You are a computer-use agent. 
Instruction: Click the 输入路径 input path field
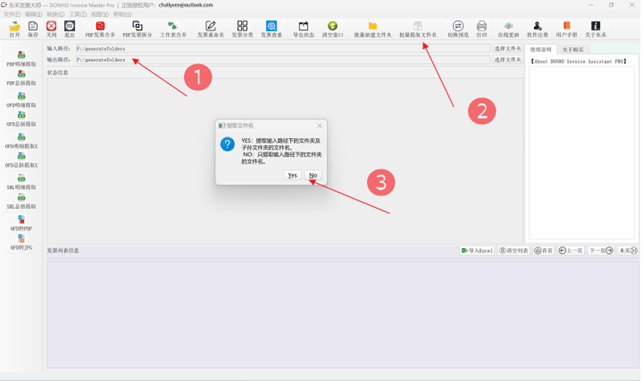(x=283, y=48)
